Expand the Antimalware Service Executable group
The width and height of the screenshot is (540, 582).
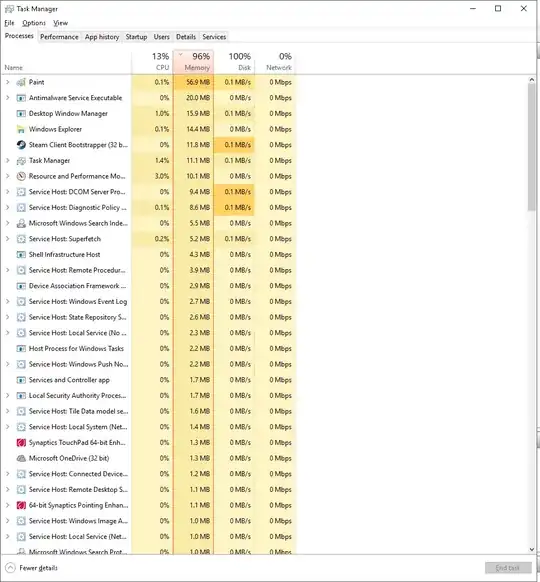[x=7, y=98]
